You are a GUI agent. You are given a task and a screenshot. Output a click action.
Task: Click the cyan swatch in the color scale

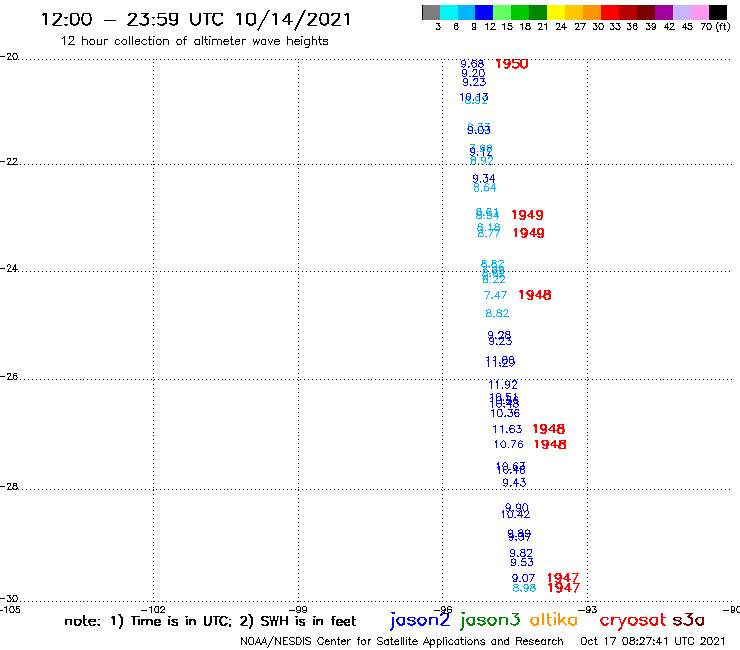pos(449,12)
